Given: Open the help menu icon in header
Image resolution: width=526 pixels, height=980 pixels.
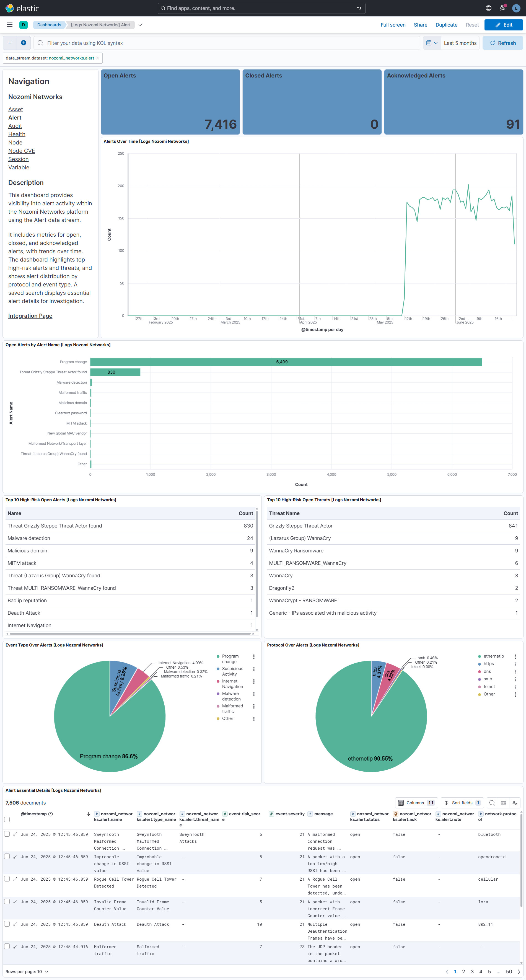Looking at the screenshot, I should [488, 8].
